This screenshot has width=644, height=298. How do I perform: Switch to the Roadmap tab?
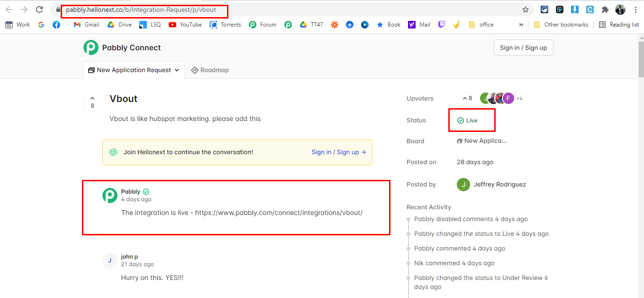(x=210, y=70)
